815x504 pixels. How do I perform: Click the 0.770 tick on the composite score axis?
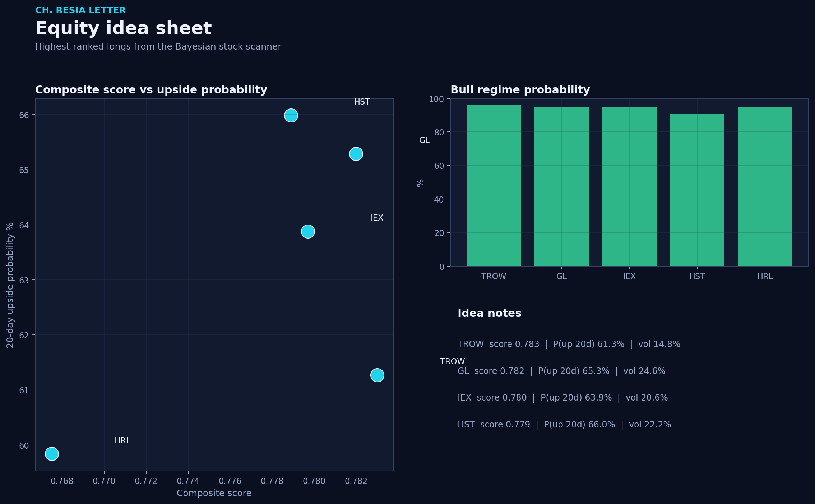click(104, 481)
